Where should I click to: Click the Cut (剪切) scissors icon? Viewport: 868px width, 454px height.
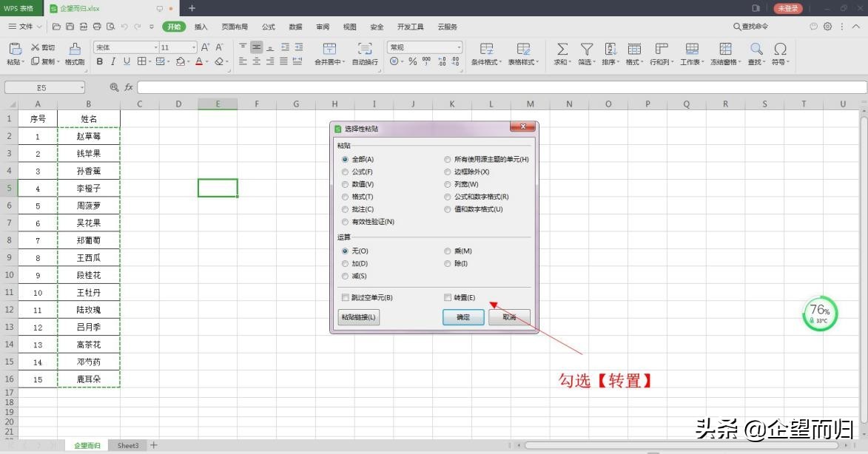point(35,47)
